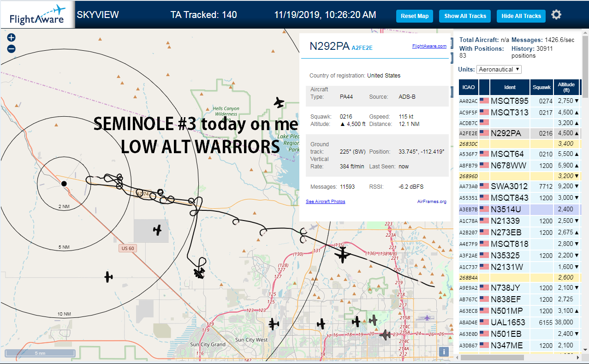Sort table by ICAO column

point(468,87)
